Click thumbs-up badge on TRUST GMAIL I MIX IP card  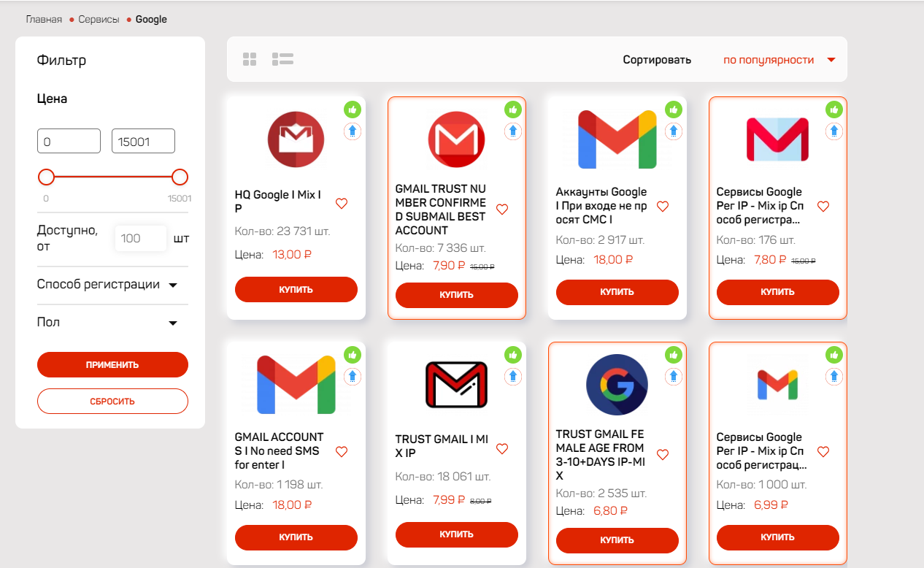pyautogui.click(x=513, y=355)
